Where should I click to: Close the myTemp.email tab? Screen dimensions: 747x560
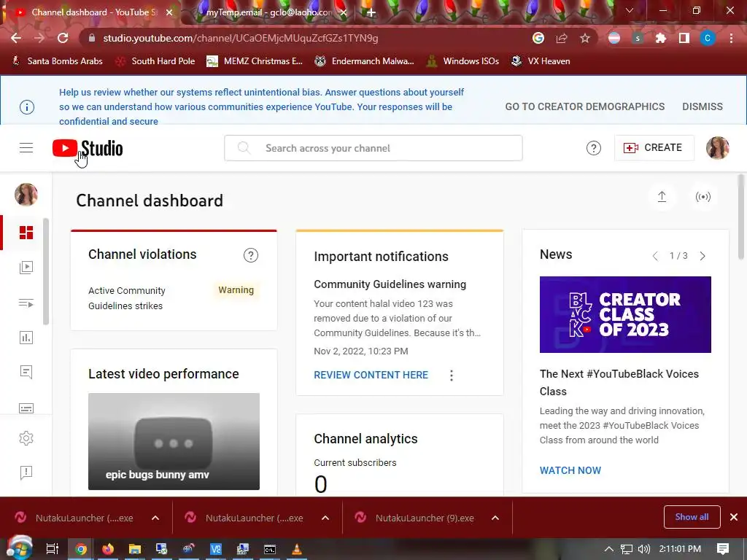click(343, 13)
